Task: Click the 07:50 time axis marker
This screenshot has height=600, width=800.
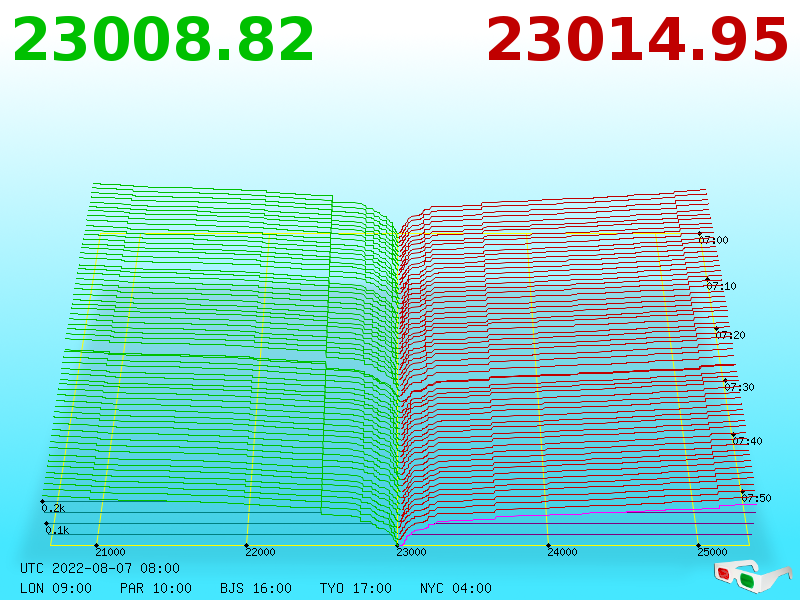Action: [756, 498]
